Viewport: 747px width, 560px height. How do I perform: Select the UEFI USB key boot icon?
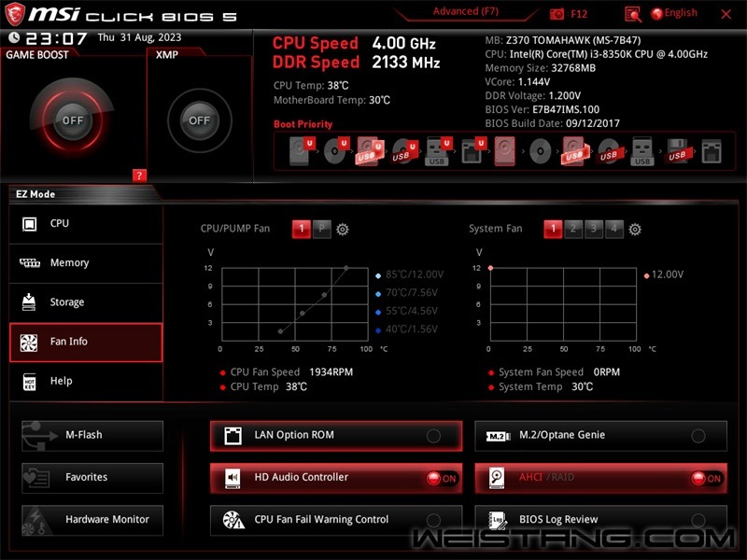tap(438, 151)
